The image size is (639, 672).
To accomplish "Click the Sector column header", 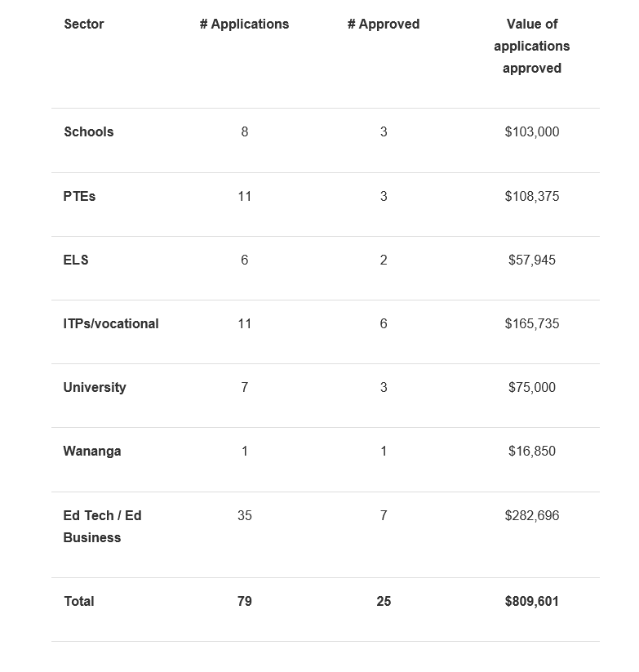I will (84, 24).
